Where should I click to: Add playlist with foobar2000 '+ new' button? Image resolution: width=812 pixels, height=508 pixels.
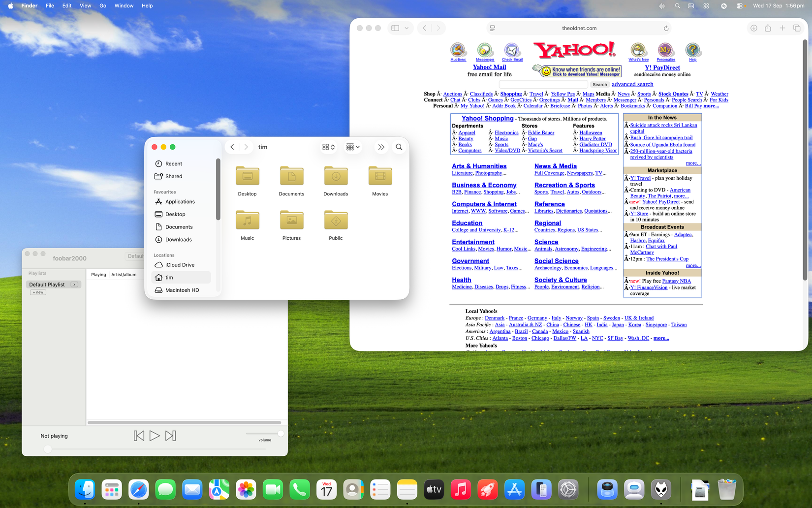click(38, 292)
